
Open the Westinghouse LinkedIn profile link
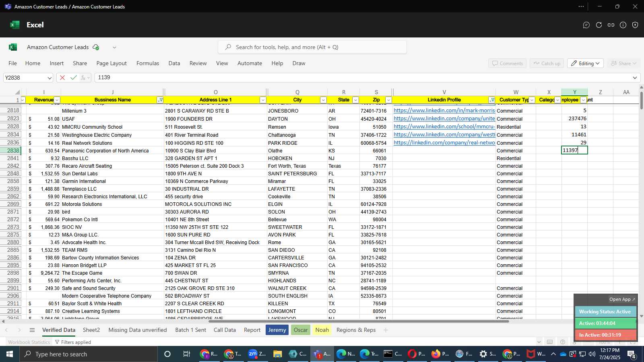click(444, 135)
